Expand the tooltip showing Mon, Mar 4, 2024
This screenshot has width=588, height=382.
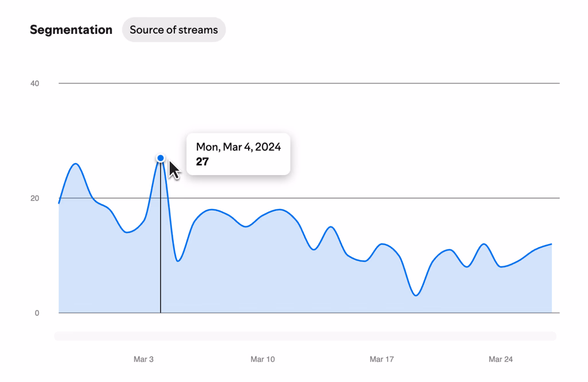point(238,153)
